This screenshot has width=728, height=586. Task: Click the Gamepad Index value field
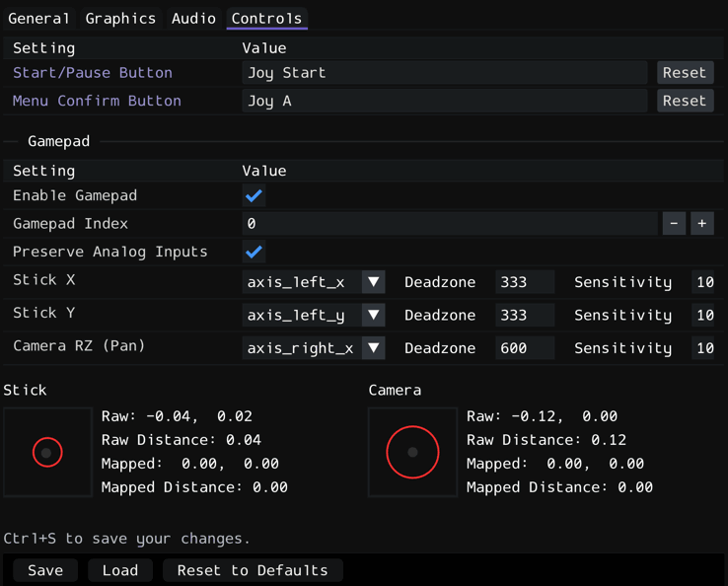[450, 224]
